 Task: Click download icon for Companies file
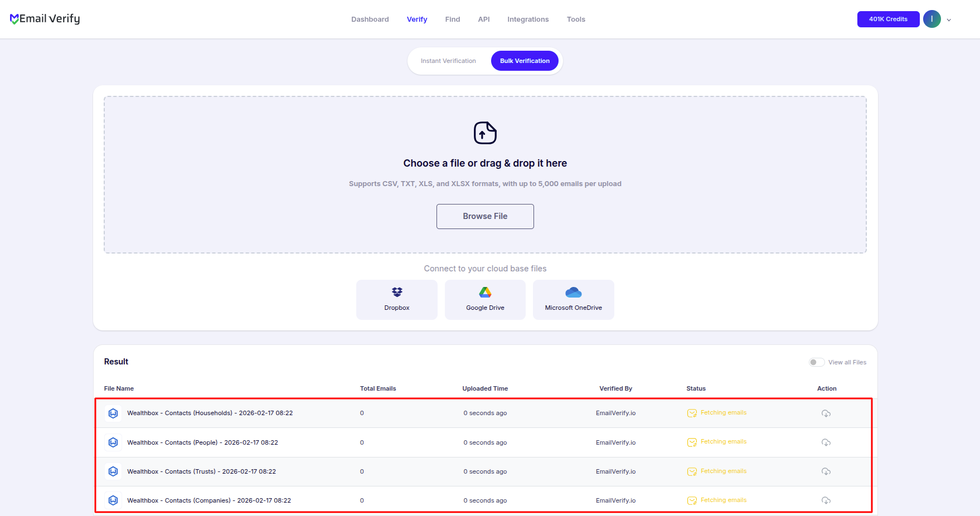pos(826,500)
